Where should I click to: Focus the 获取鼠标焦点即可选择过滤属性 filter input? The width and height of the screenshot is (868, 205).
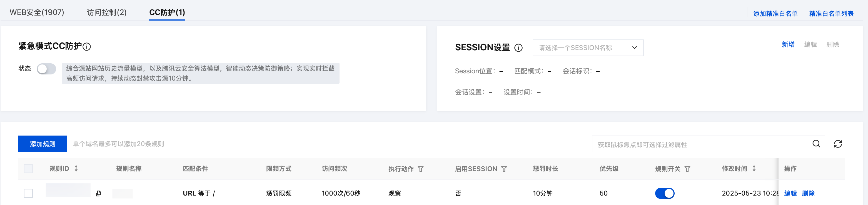click(701, 144)
